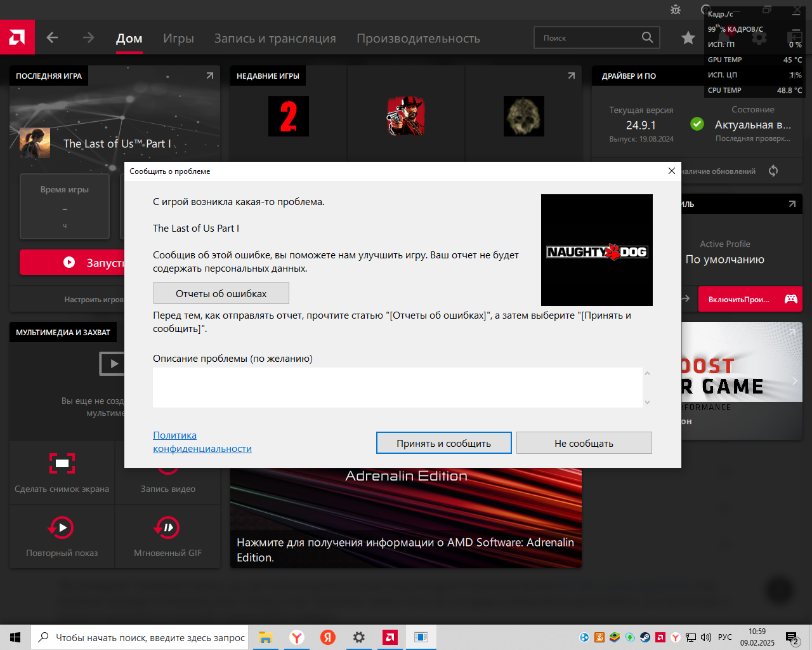The height and width of the screenshot is (650, 812).
Task: Open the Производительность tab
Action: point(418,38)
